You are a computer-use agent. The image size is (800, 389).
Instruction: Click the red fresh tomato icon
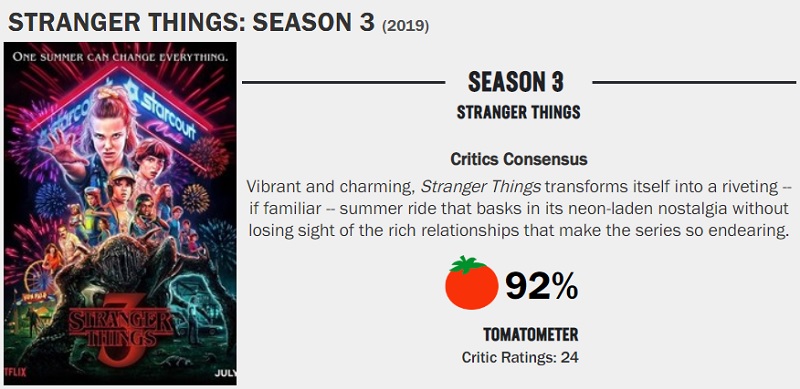click(471, 282)
